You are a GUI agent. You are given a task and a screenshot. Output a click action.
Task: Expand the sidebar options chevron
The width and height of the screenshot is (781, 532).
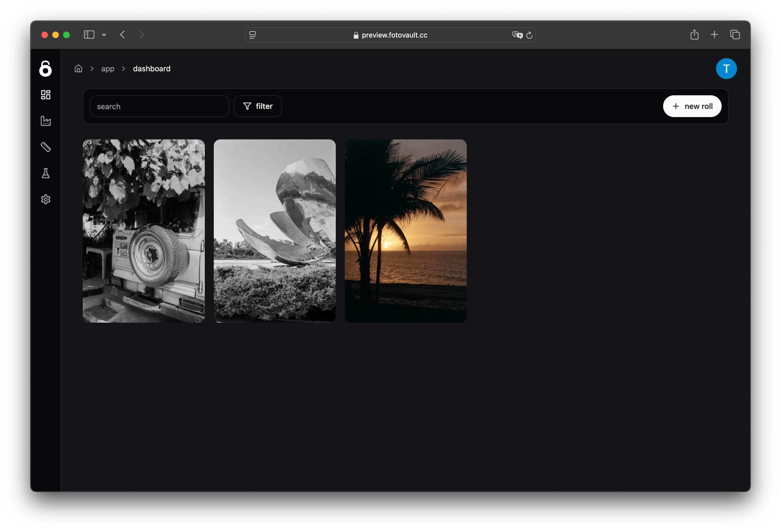point(104,35)
